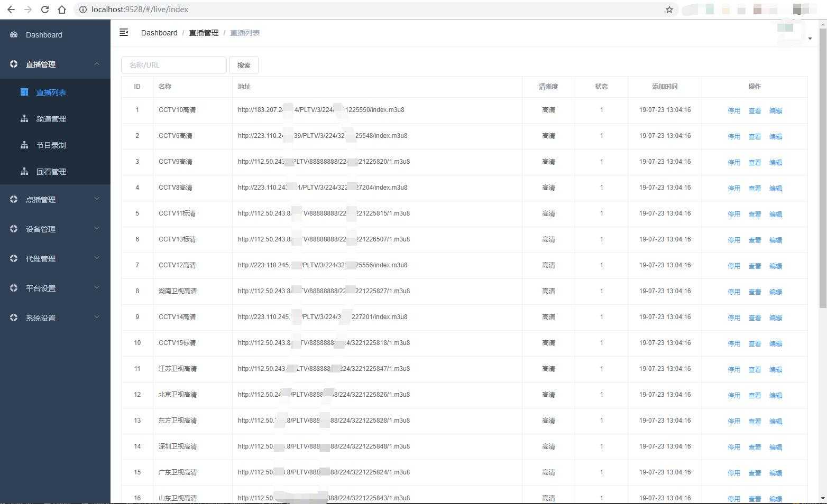Click 查看 for CCTV15标清 row
The height and width of the screenshot is (504, 827).
pyautogui.click(x=755, y=343)
